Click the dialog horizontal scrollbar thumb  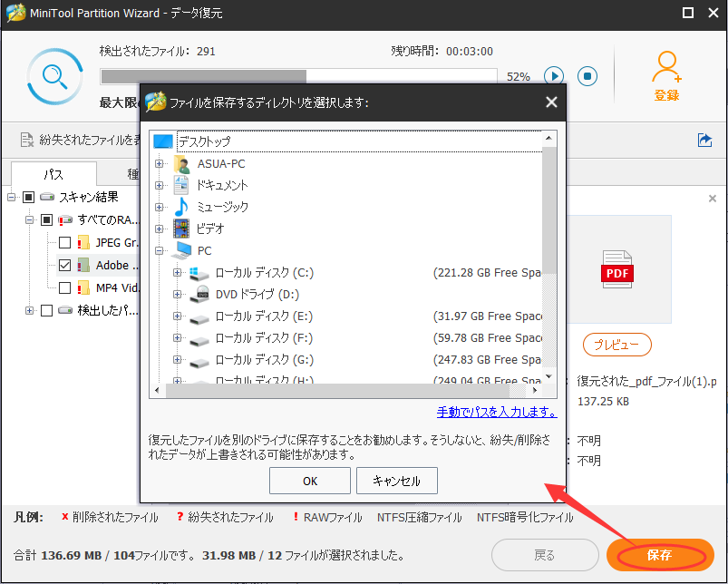point(337,391)
